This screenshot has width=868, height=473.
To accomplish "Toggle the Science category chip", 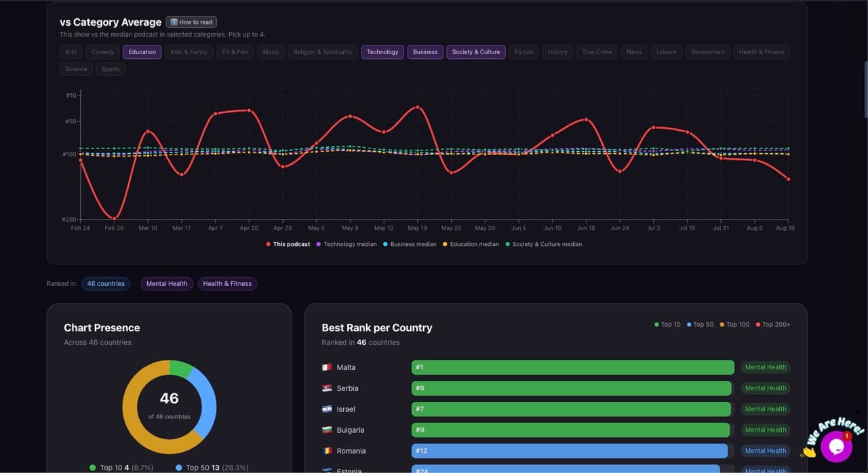I will coord(76,69).
